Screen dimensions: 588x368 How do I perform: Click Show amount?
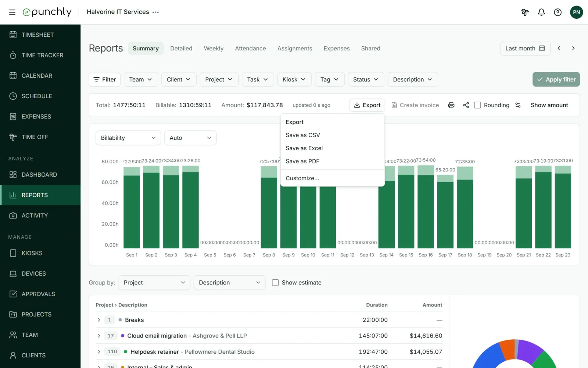click(x=549, y=105)
